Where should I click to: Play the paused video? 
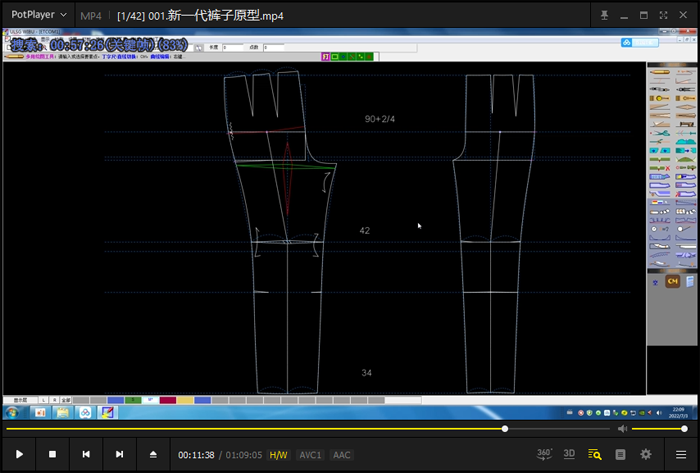[19, 454]
